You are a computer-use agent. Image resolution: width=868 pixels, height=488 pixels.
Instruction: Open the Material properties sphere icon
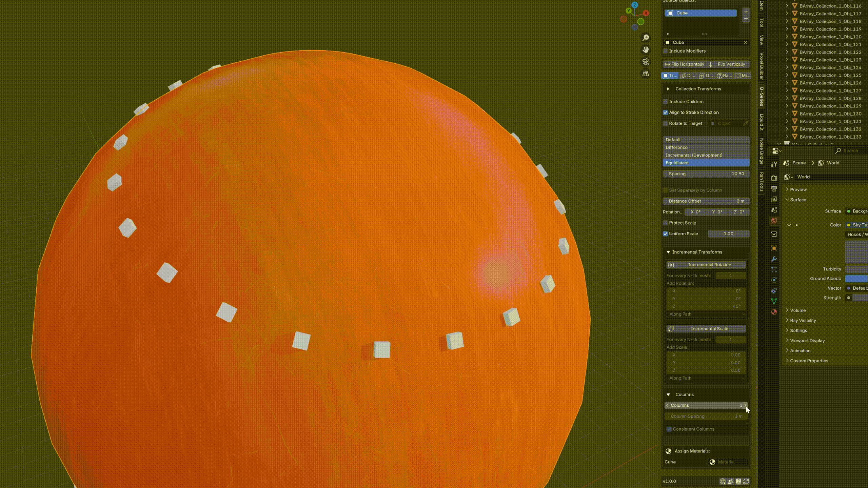(x=774, y=312)
